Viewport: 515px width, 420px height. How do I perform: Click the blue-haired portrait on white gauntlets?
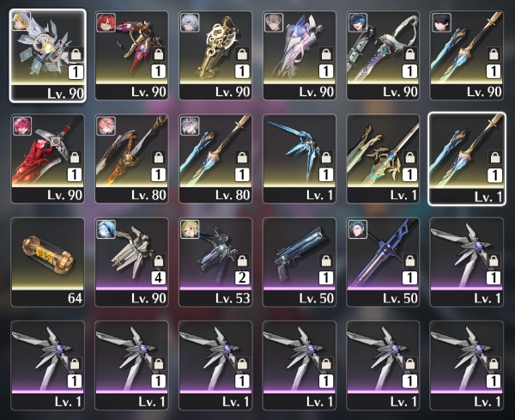click(x=106, y=229)
